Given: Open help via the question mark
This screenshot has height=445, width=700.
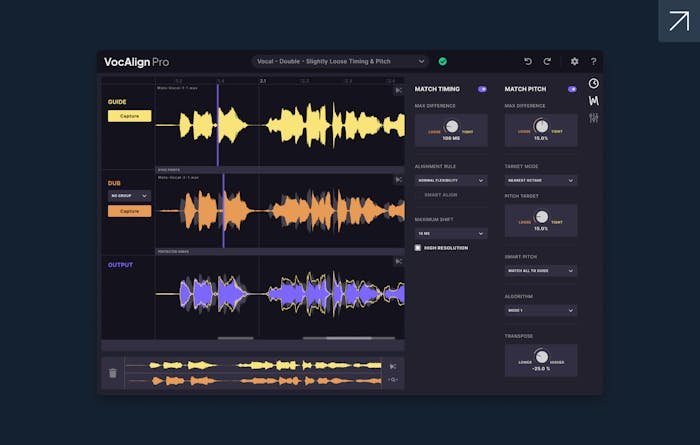Looking at the screenshot, I should (593, 62).
